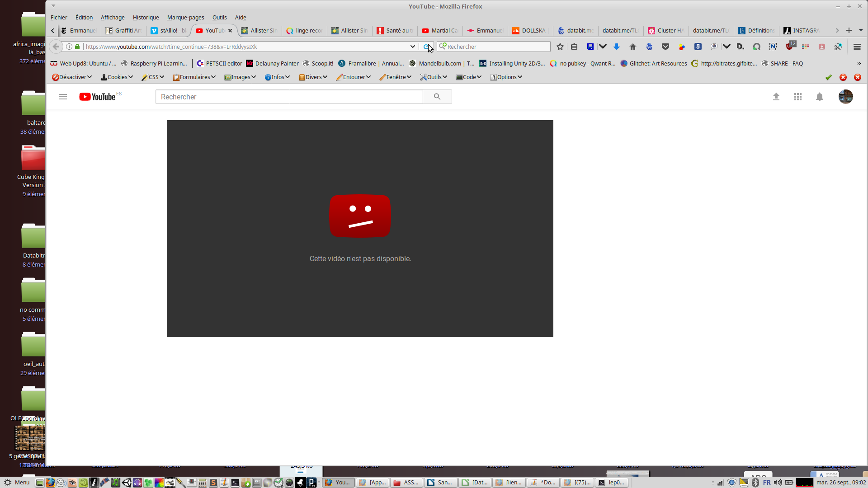The height and width of the screenshot is (488, 868).
Task: Switch to the DOLLSKA tab
Action: (x=529, y=31)
